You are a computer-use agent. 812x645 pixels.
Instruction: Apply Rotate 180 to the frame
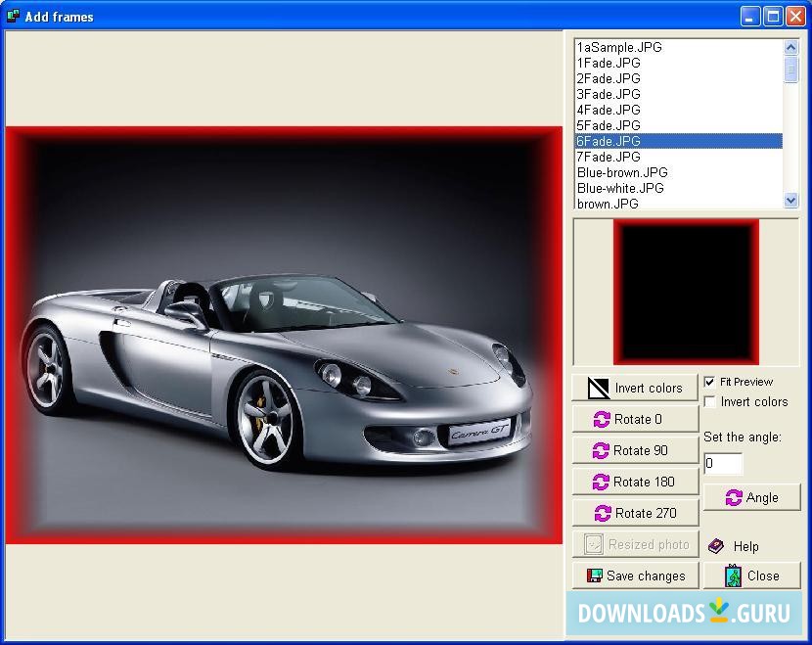pos(634,482)
